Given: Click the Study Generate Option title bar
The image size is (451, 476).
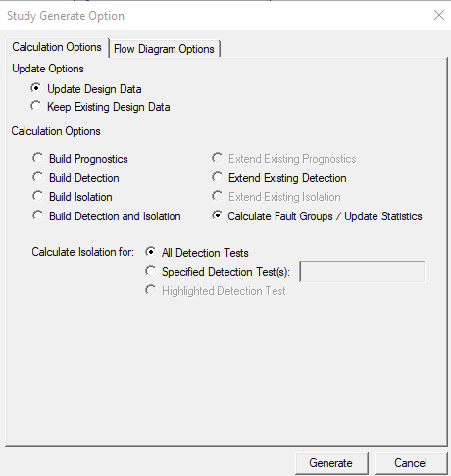Looking at the screenshot, I should [213, 16].
